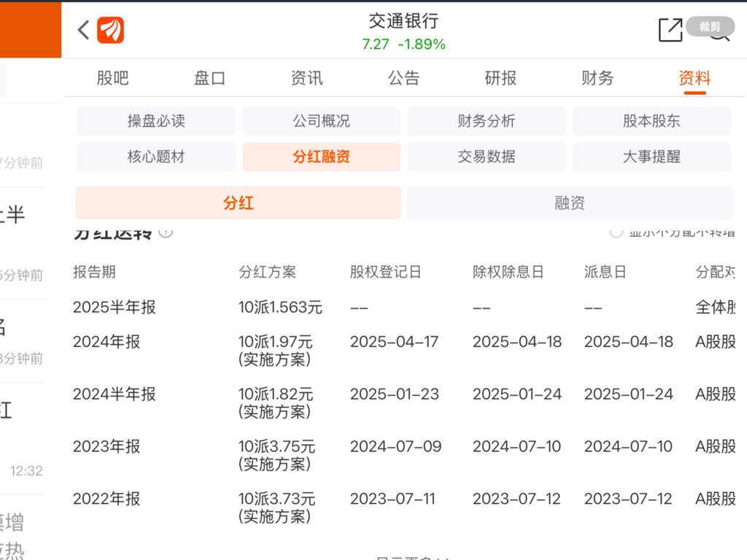This screenshot has height=560, width=747.
Task: Tap the share export icon
Action: click(x=670, y=30)
